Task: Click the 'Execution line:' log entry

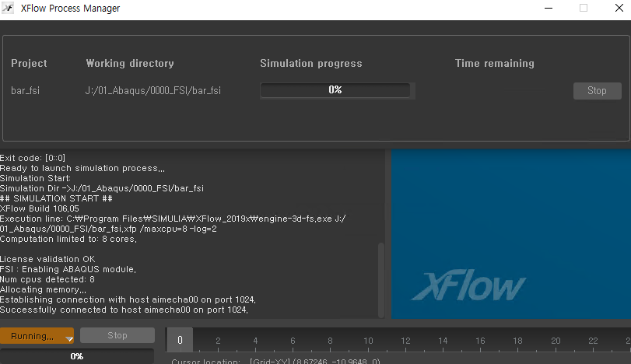Action: [x=173, y=224]
